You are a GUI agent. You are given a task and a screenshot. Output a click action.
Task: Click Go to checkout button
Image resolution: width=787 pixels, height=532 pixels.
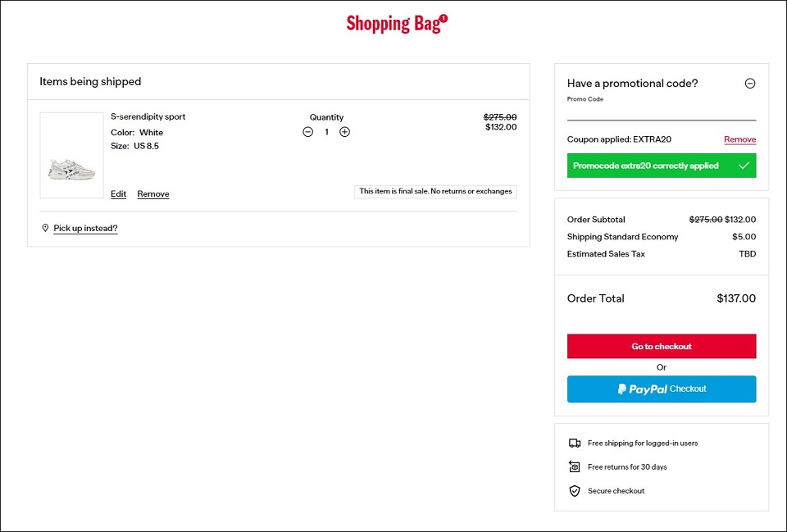[x=662, y=346]
